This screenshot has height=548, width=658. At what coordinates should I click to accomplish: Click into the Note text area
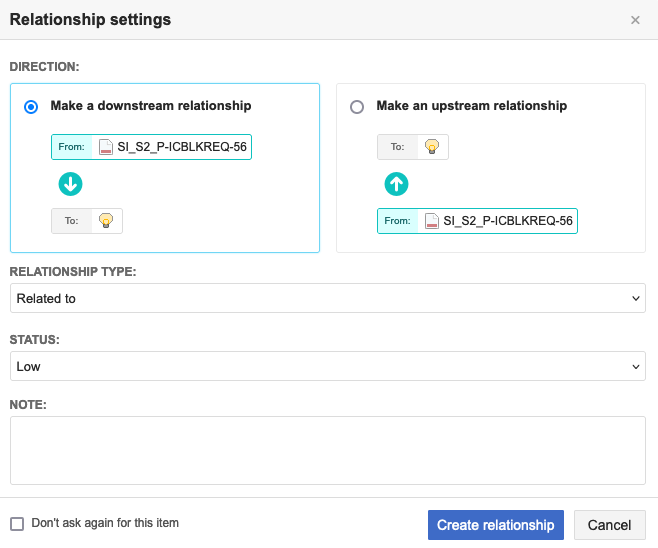click(328, 450)
